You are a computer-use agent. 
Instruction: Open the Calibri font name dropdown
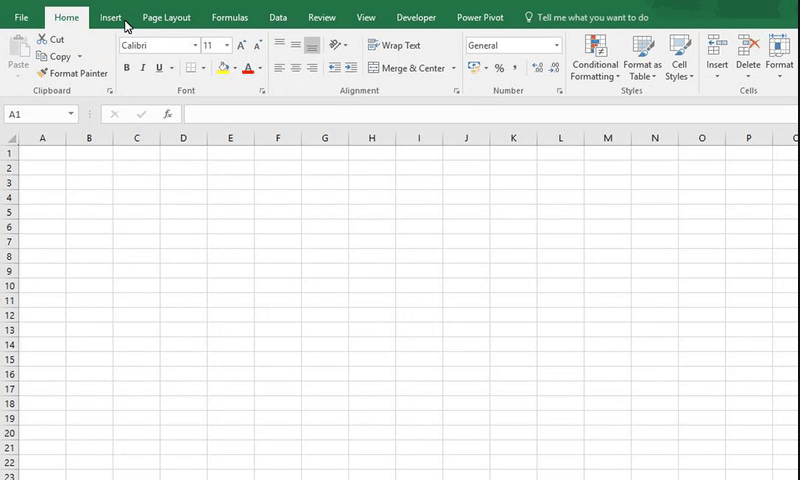(195, 46)
